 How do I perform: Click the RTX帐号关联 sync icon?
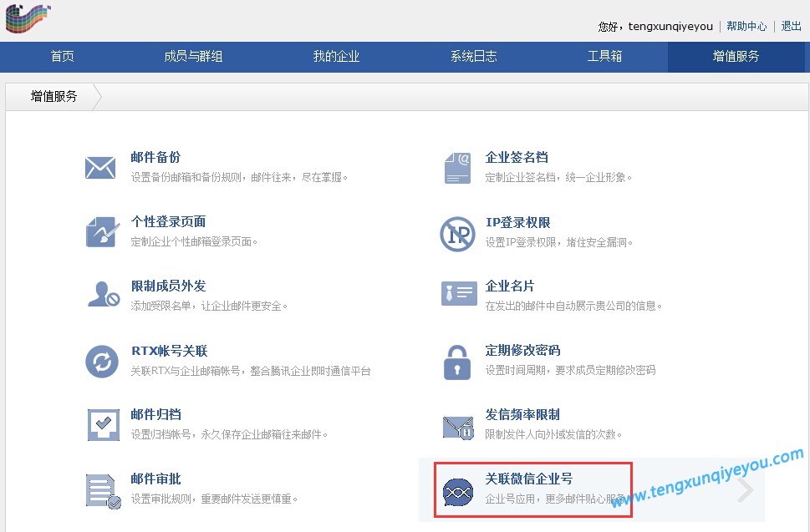pos(102,361)
